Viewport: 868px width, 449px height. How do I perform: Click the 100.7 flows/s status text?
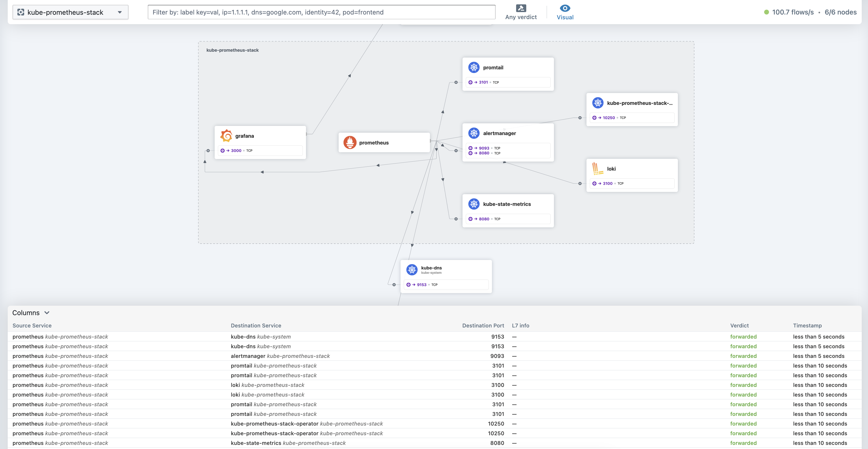point(793,12)
